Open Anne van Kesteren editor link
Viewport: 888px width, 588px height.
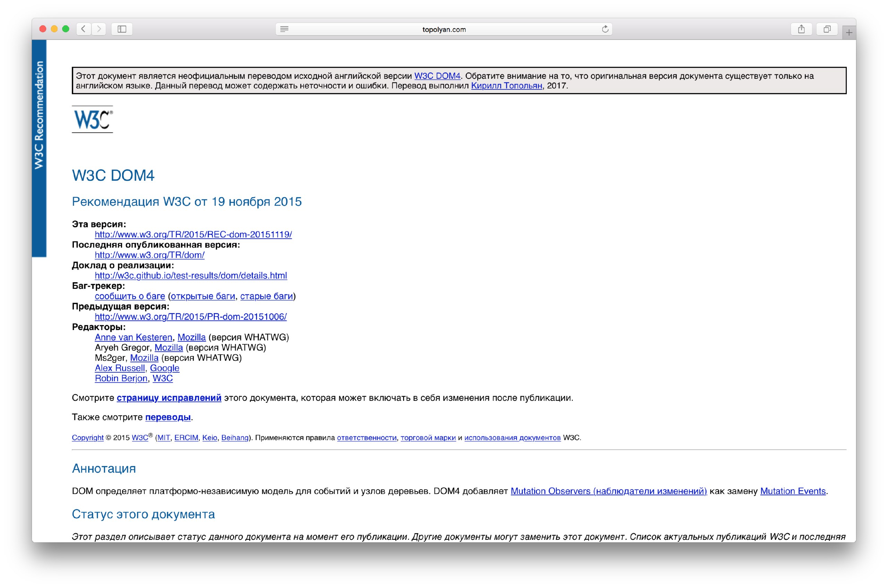coord(134,337)
